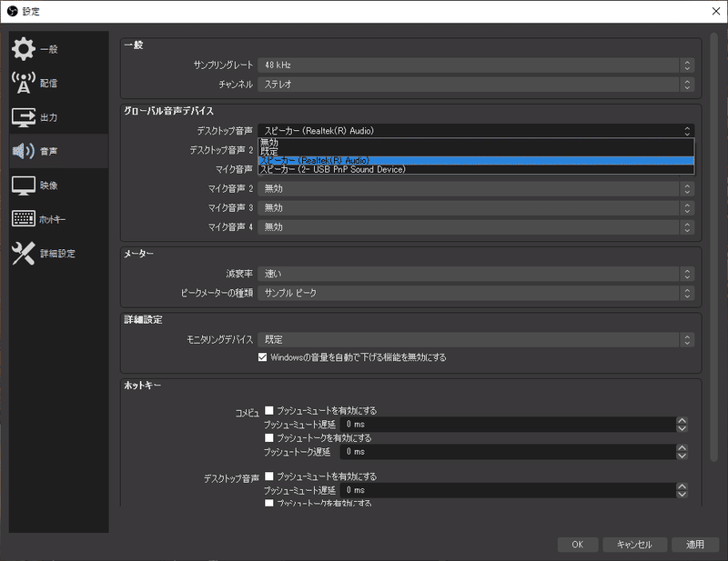The width and height of the screenshot is (728, 561).
Task: Select the 音声 speaker icon
Action: click(x=24, y=151)
